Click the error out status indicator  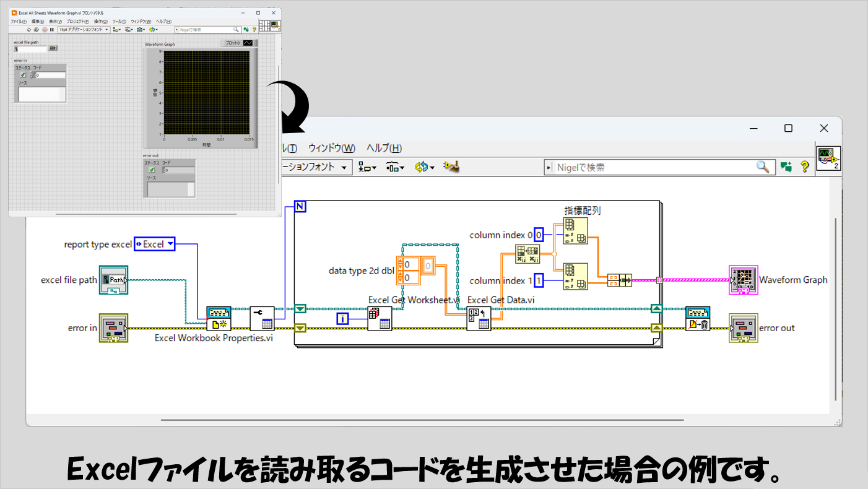tap(152, 170)
